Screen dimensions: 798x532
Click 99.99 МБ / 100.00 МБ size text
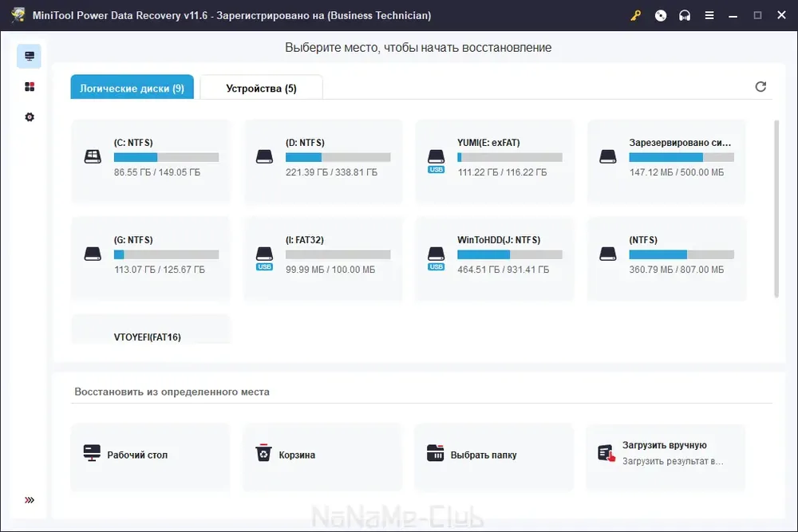330,270
